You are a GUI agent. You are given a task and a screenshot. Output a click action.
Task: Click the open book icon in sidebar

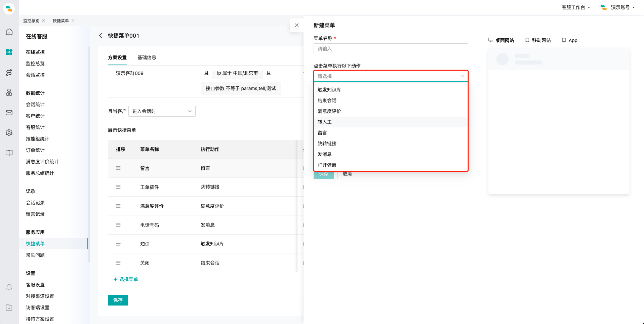(9, 153)
